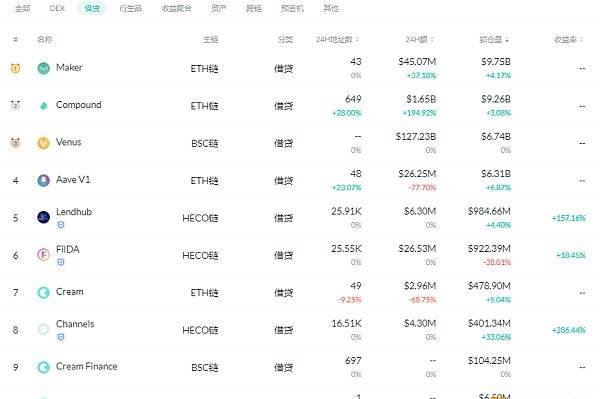
Task: Sort by 24H volume column header
Action: tap(419, 39)
